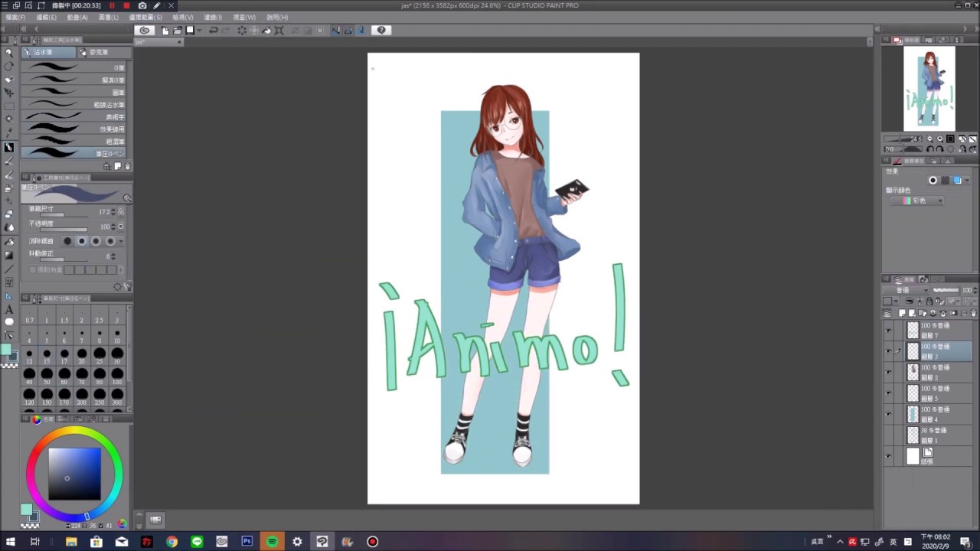The image size is (980, 551).
Task: Select the 美術字 brush preset
Action: (74, 117)
